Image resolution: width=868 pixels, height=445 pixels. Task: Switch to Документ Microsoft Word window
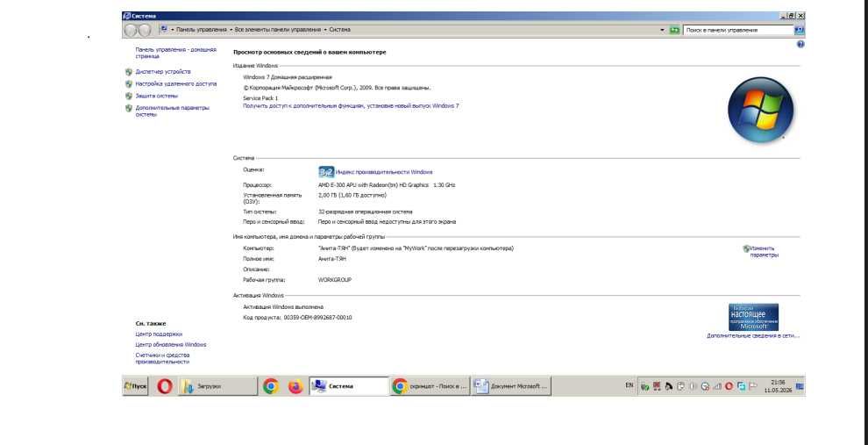pyautogui.click(x=511, y=386)
